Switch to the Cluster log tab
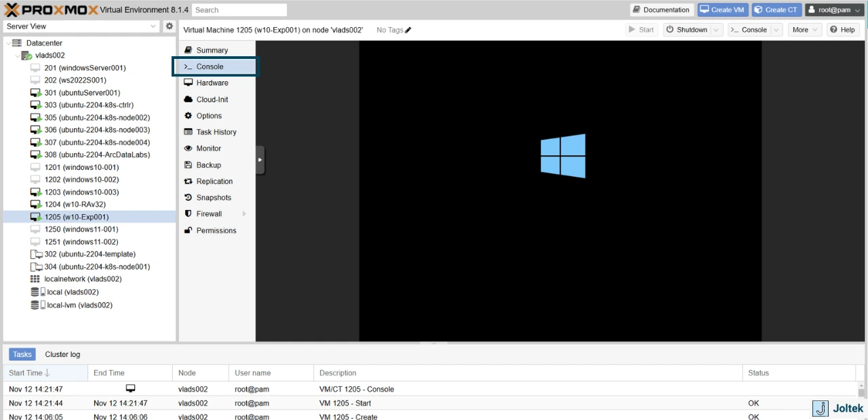 [x=62, y=354]
